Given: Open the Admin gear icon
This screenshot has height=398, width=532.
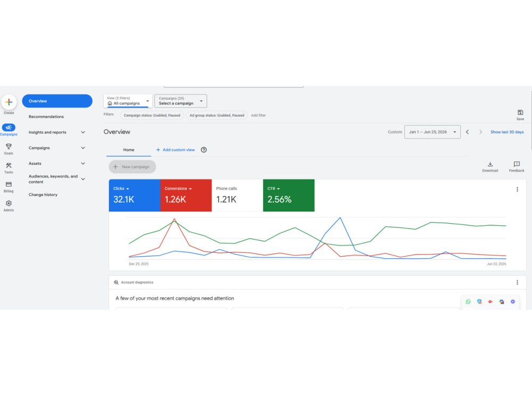Looking at the screenshot, I should pyautogui.click(x=9, y=204).
